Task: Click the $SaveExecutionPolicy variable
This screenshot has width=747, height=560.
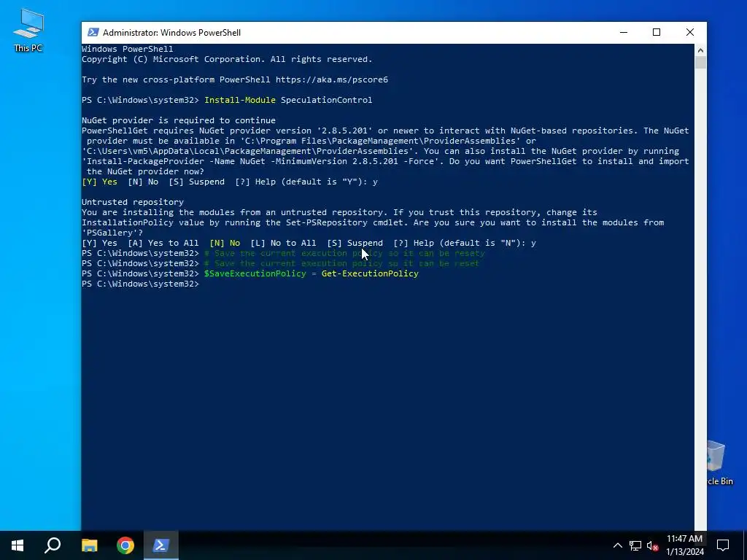Action: 255,274
